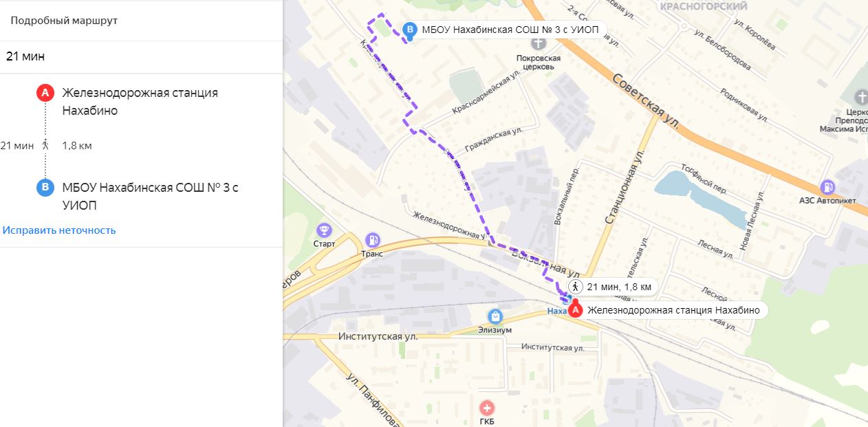The width and height of the screenshot is (868, 427).
Task: Click the МБОУ Нахабинская СОШ map label
Action: coord(510,29)
